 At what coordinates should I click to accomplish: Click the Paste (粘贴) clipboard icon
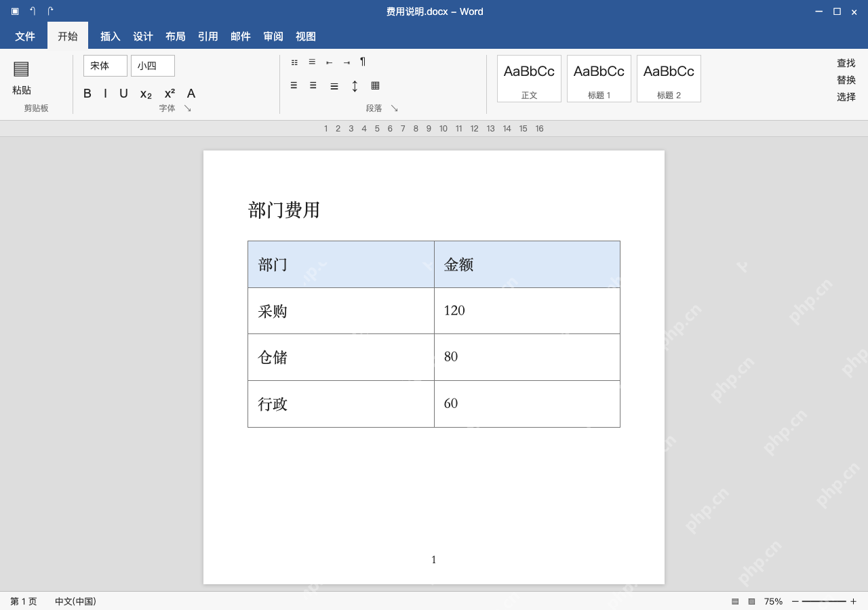tap(21, 69)
